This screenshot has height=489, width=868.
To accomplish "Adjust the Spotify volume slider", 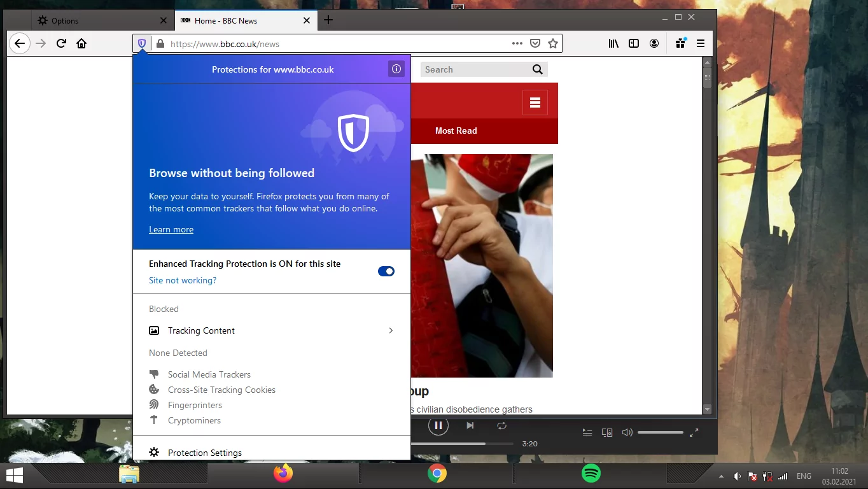I will coord(660,432).
